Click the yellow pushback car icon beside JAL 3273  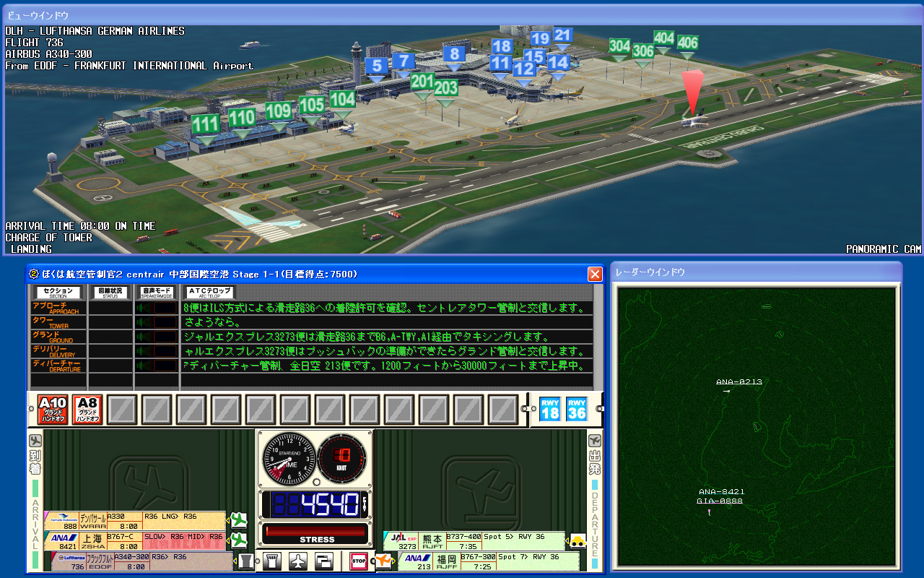click(577, 540)
